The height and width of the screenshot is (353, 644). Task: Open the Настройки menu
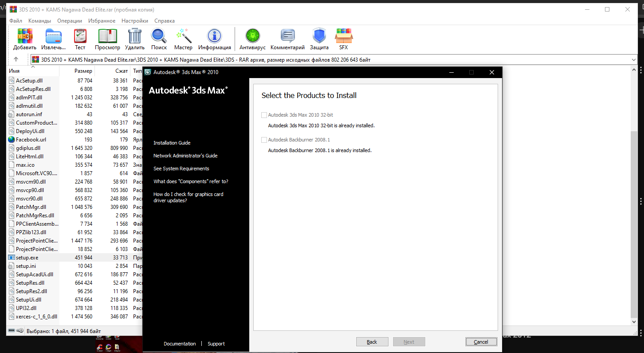pyautogui.click(x=135, y=21)
